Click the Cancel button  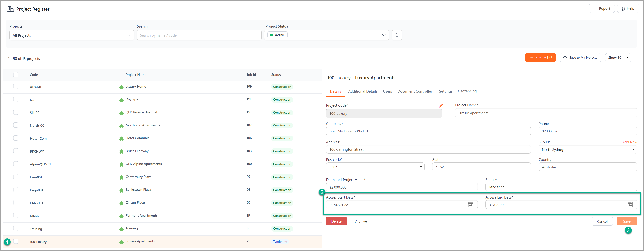point(602,221)
